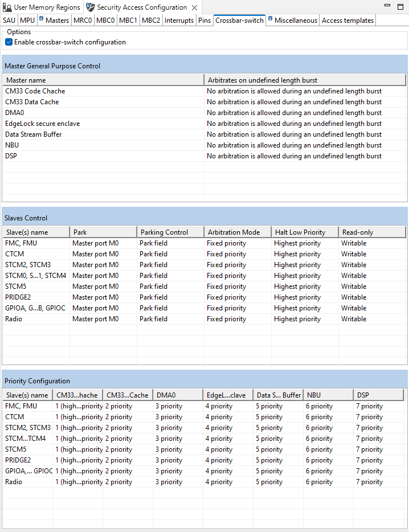Viewport: 409px width, 532px height.
Task: Click the Data S... Buffer column header
Action: pyautogui.click(x=279, y=395)
